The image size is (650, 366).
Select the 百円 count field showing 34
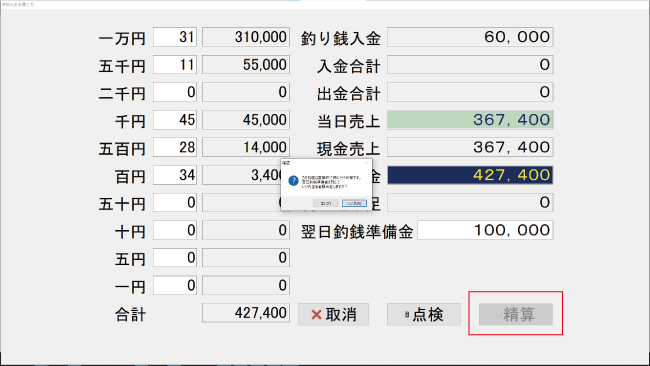pyautogui.click(x=175, y=175)
